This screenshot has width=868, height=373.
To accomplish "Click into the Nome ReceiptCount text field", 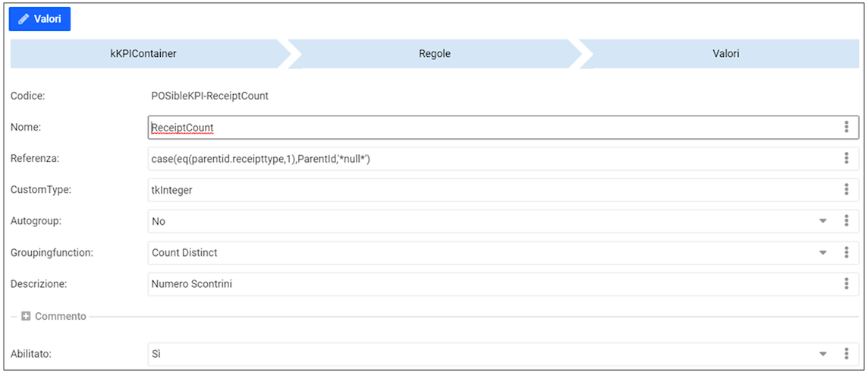I will pos(486,128).
